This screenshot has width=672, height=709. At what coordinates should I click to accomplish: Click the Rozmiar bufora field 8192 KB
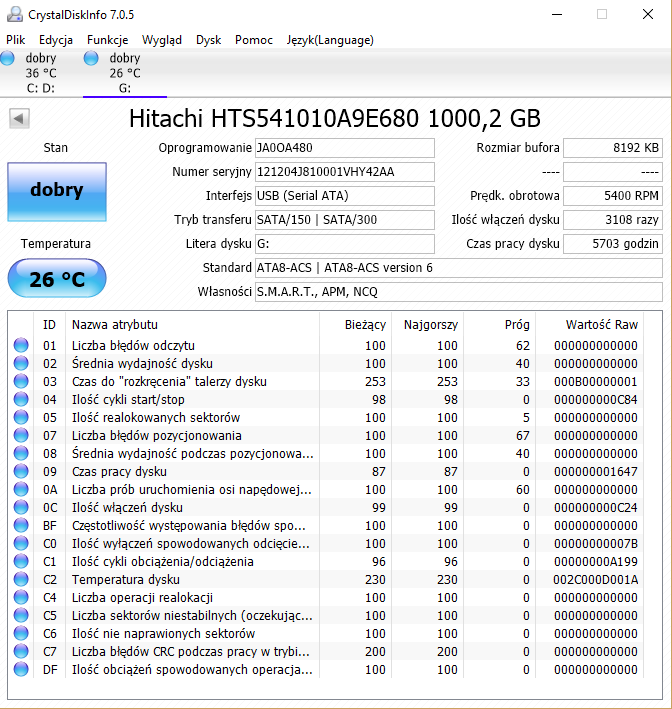(613, 148)
